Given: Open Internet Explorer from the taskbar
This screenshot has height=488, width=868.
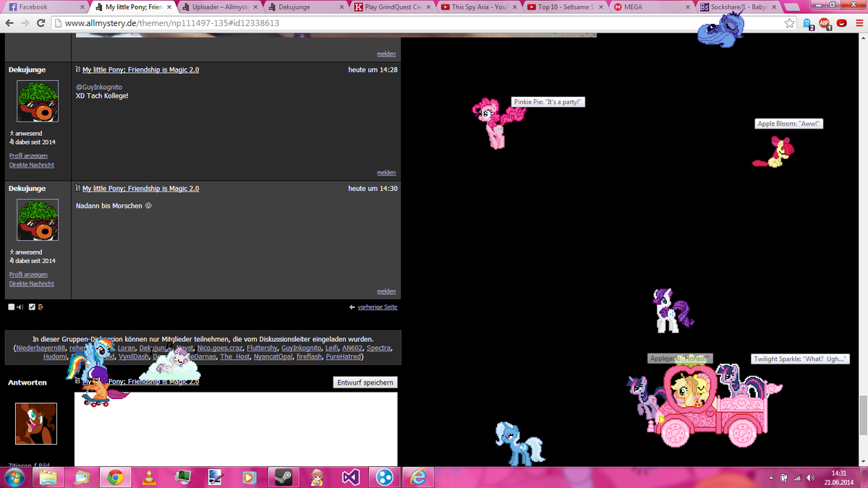Looking at the screenshot, I should point(417,477).
